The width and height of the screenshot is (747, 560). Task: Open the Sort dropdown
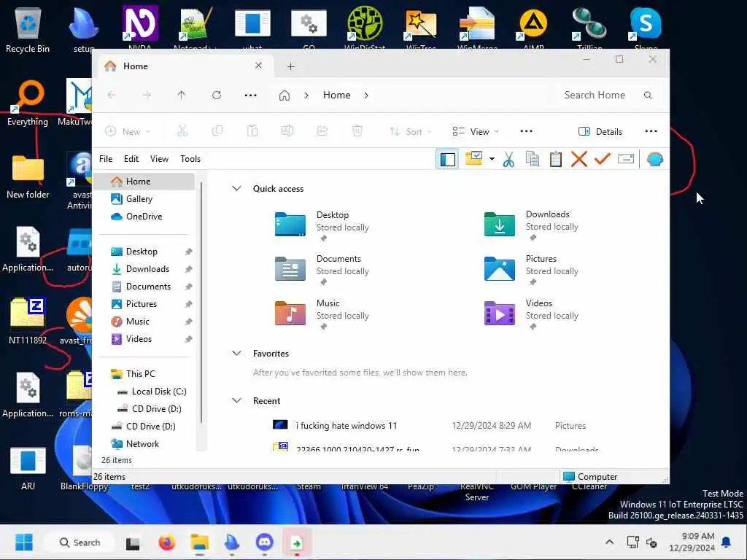click(x=410, y=131)
